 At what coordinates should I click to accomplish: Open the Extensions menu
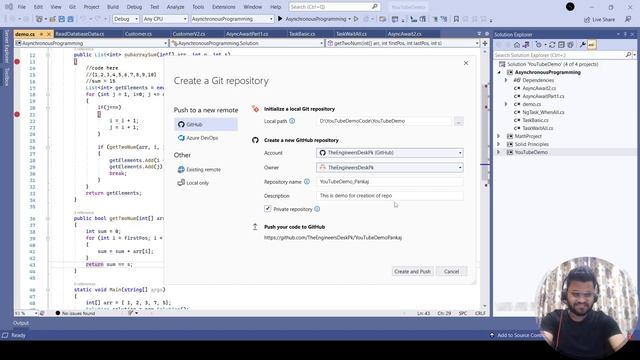tap(223, 7)
